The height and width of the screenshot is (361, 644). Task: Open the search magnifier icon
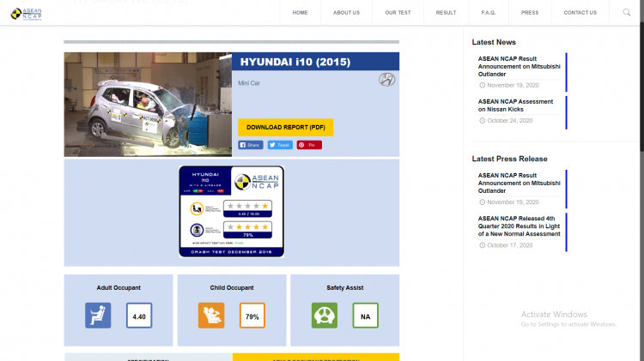click(x=626, y=12)
